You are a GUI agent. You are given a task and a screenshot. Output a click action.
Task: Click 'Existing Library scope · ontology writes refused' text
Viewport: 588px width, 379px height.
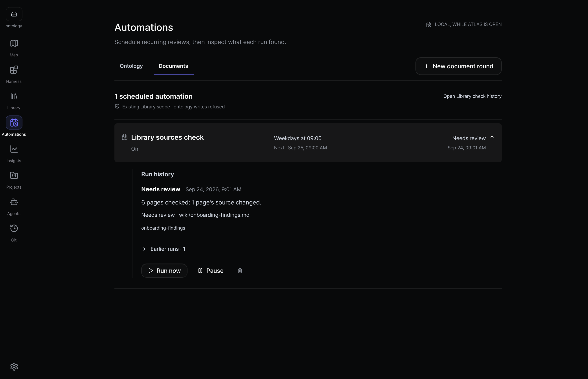pyautogui.click(x=173, y=107)
